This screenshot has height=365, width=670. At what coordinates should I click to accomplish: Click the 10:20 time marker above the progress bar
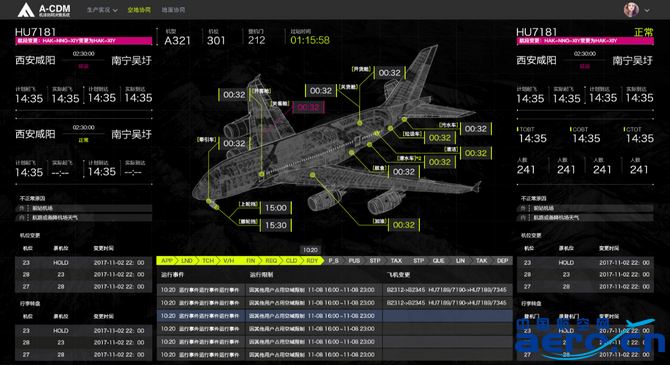(x=310, y=250)
